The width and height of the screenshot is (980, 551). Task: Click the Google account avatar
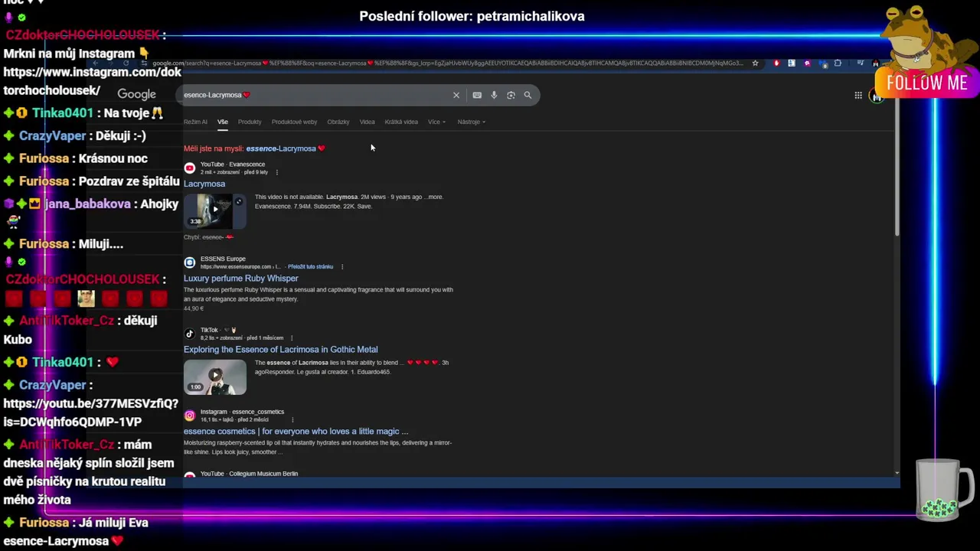point(877,96)
